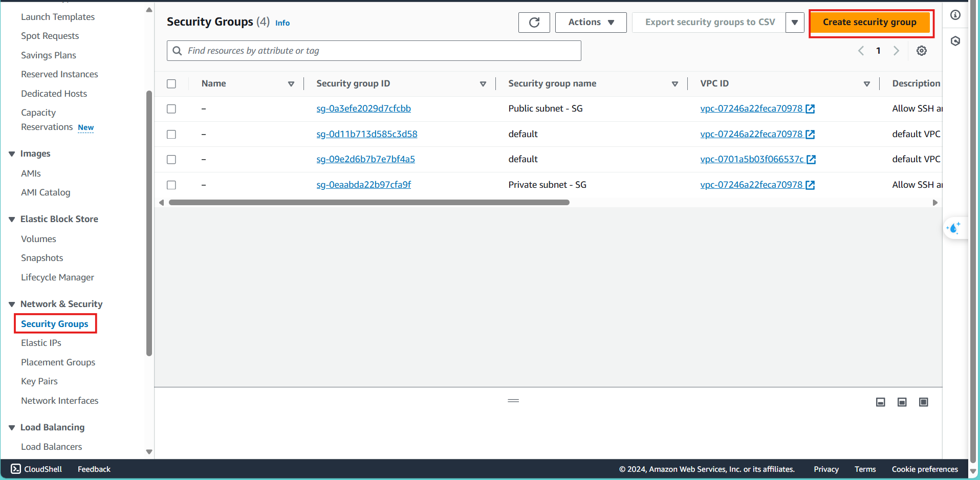Sort by the Name column

(x=291, y=84)
